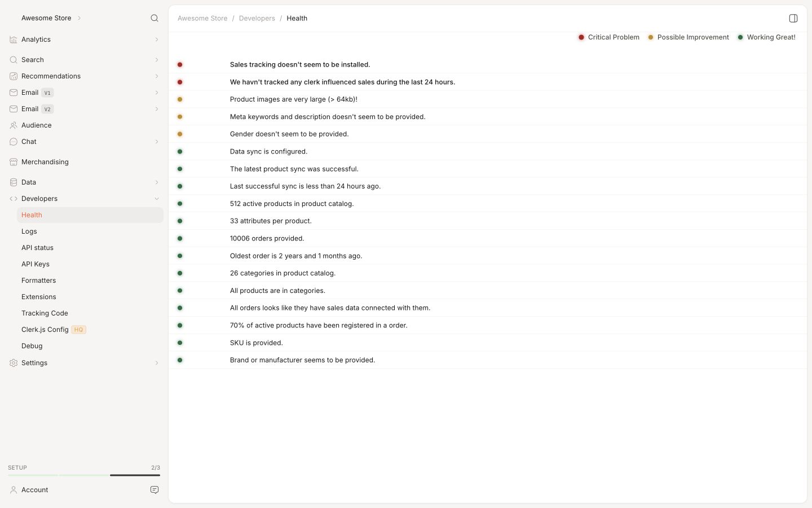Open Clerk.js Config page
This screenshot has height=508, width=812.
click(90, 330)
